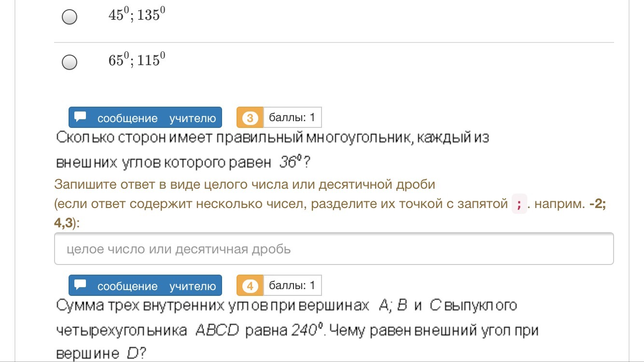Click the 'Запишите ответ в виде' hint line
Image resolution: width=644 pixels, height=362 pixels.
[x=245, y=184]
